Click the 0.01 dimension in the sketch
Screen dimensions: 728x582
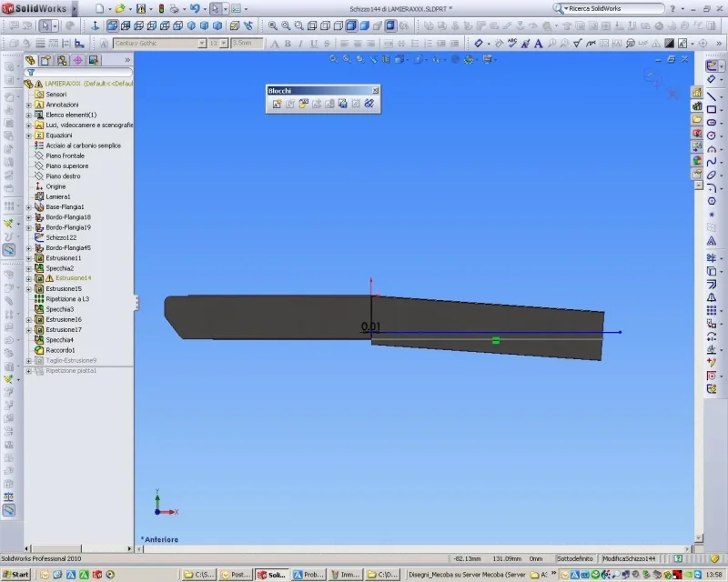tap(370, 326)
